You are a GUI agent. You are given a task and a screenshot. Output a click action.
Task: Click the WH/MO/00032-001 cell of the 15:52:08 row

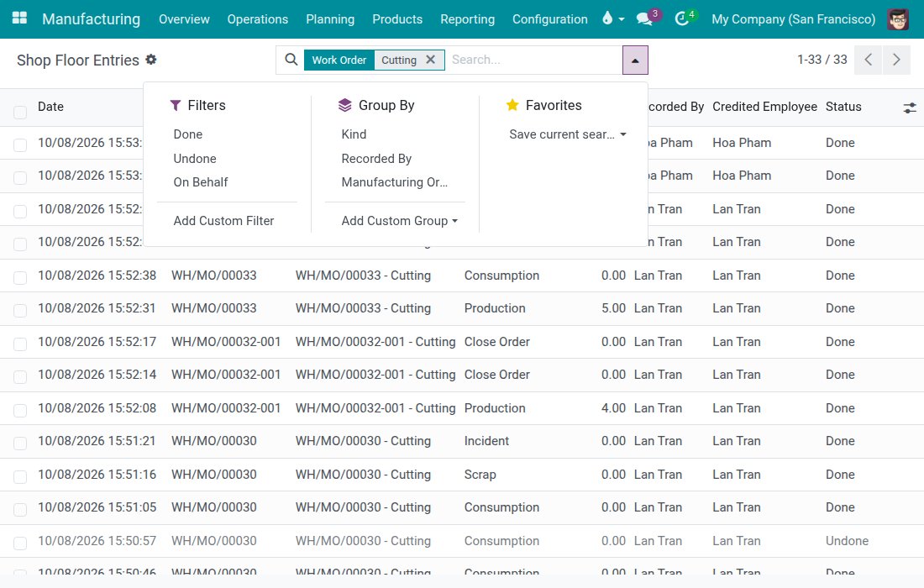(x=226, y=408)
